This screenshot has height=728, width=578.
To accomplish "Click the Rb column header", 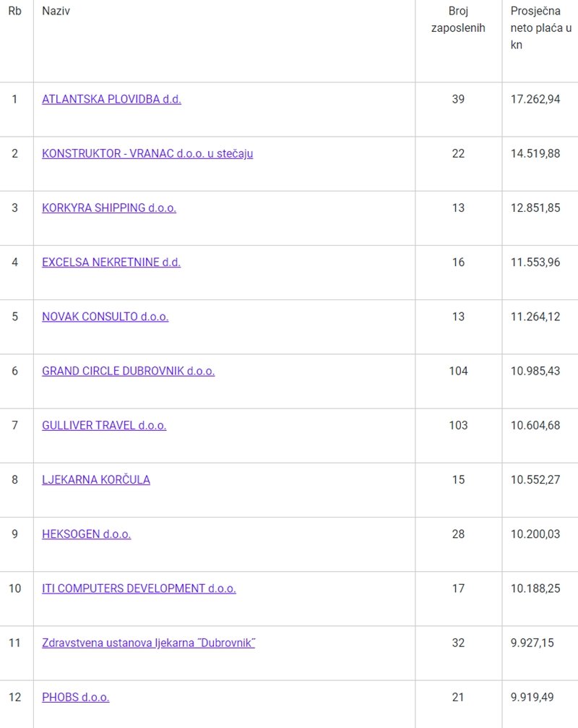I will click(x=14, y=12).
